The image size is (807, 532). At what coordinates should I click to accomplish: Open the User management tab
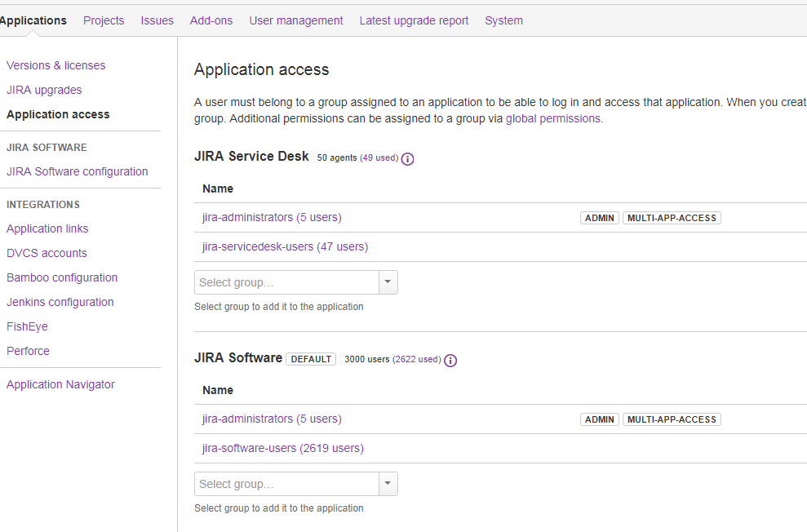click(296, 20)
